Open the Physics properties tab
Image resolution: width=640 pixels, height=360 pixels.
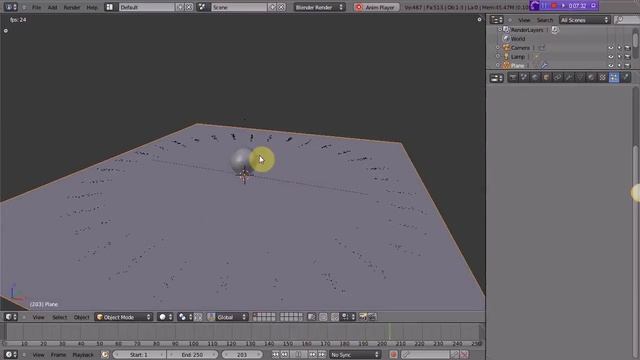click(x=625, y=78)
